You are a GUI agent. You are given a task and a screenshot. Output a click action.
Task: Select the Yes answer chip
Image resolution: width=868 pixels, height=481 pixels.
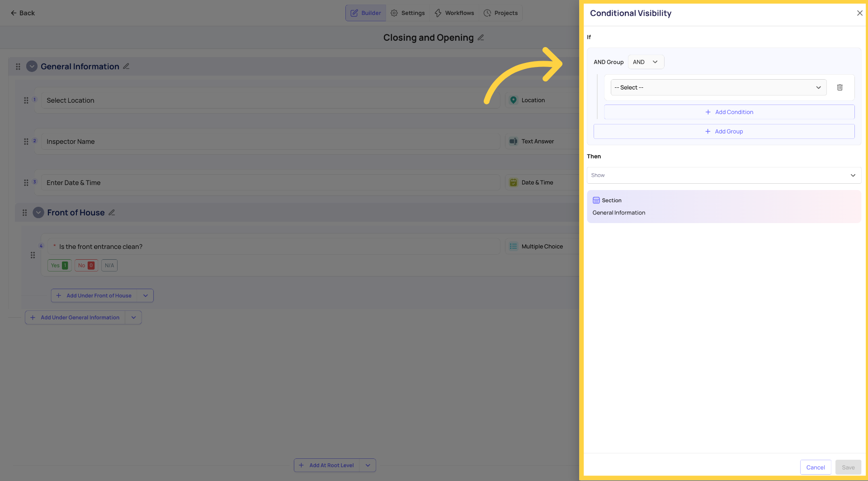tap(59, 266)
